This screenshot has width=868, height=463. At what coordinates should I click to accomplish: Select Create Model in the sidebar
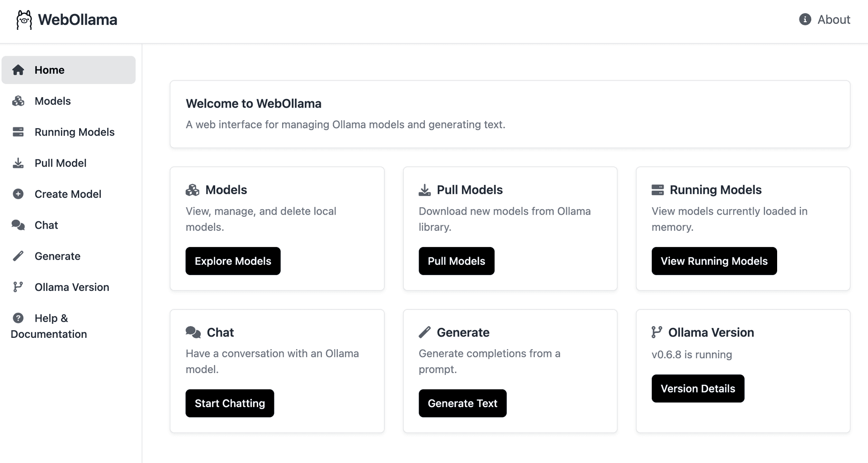coord(69,194)
